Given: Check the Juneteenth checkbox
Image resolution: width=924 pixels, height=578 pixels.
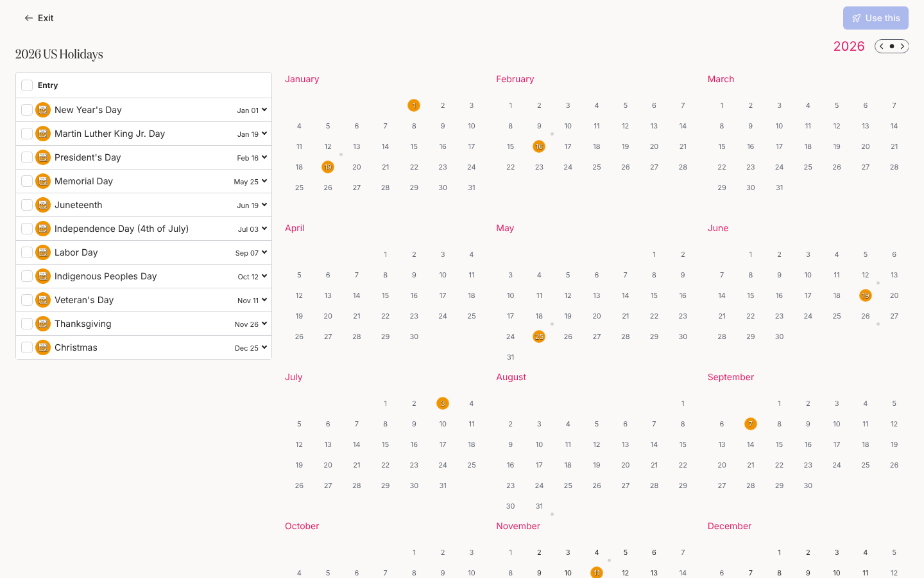Looking at the screenshot, I should tap(27, 205).
